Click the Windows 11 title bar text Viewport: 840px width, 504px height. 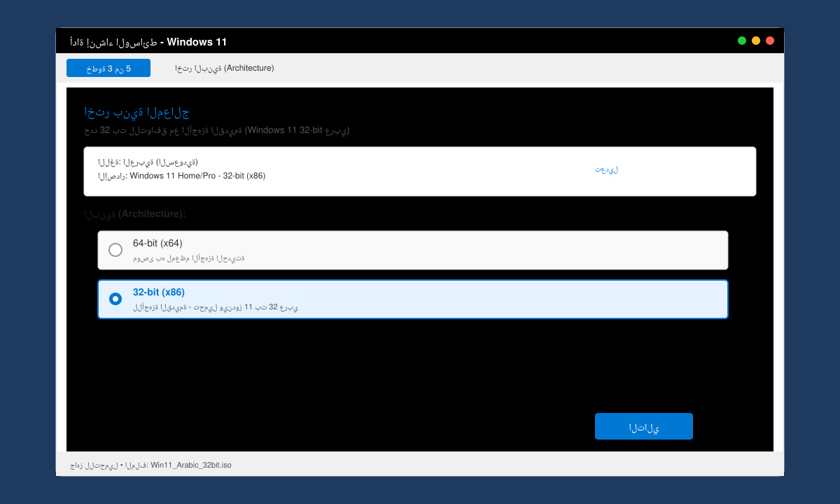click(x=148, y=42)
